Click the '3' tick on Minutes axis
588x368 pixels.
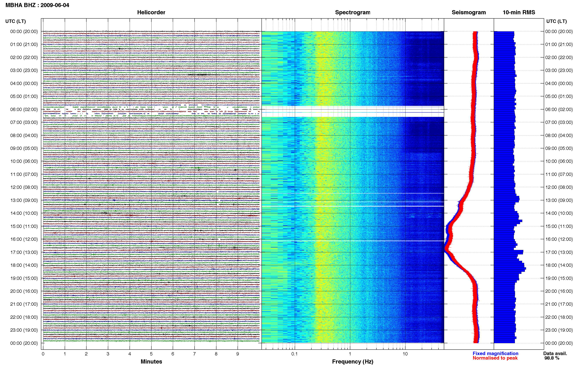(x=108, y=354)
